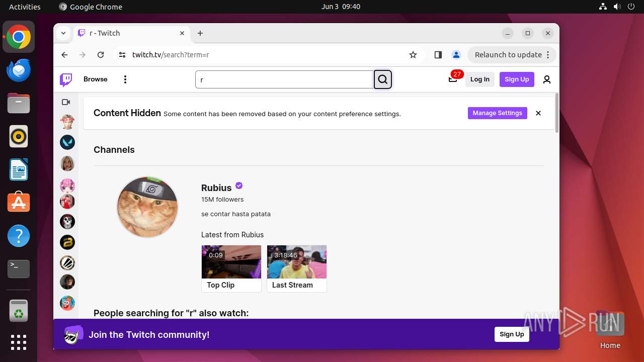Open the Last Stream thumbnail
This screenshot has width=644, height=362.
(297, 262)
